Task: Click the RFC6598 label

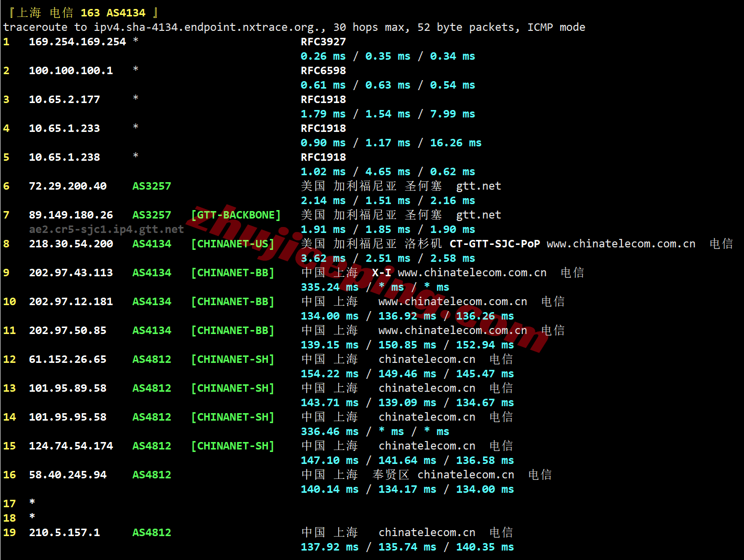Action: coord(323,71)
